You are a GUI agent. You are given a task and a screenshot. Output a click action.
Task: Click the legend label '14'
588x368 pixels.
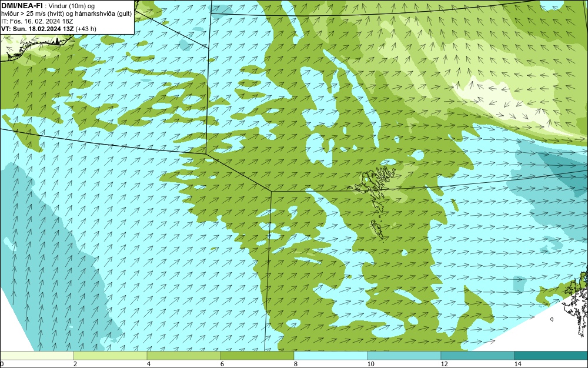point(518,364)
